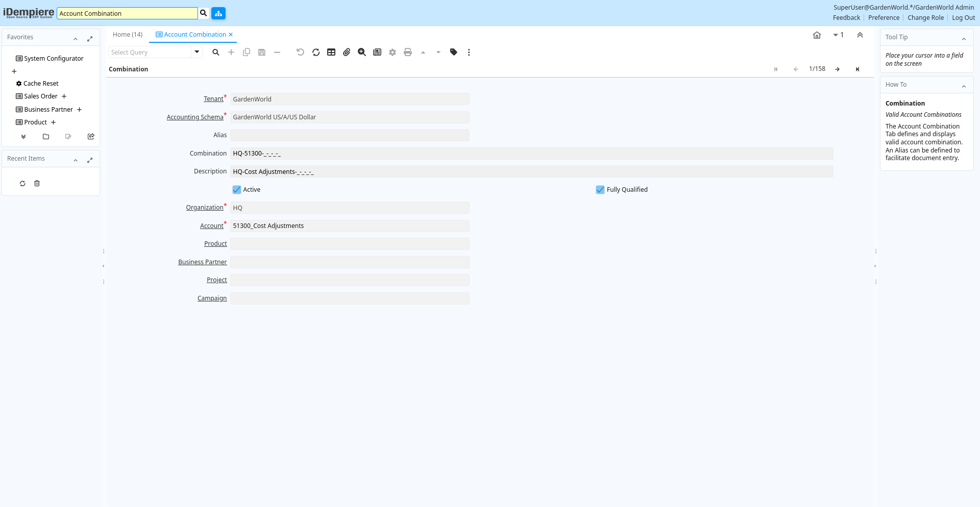Click the trash icon in Recent Items
The image size is (980, 507).
[37, 184]
